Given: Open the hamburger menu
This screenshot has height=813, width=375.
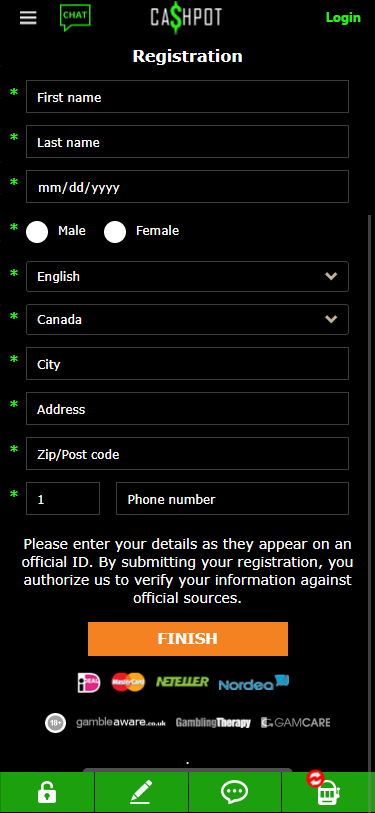Looking at the screenshot, I should 28,18.
